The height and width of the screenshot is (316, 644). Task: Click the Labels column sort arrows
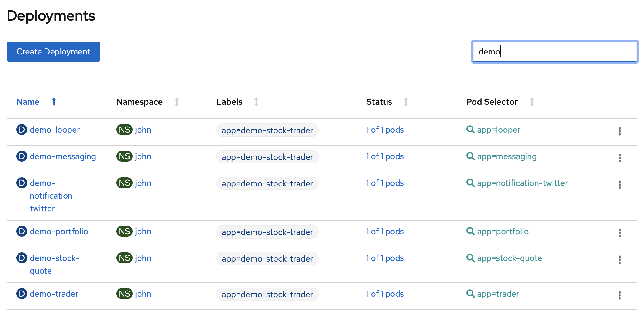pyautogui.click(x=256, y=102)
